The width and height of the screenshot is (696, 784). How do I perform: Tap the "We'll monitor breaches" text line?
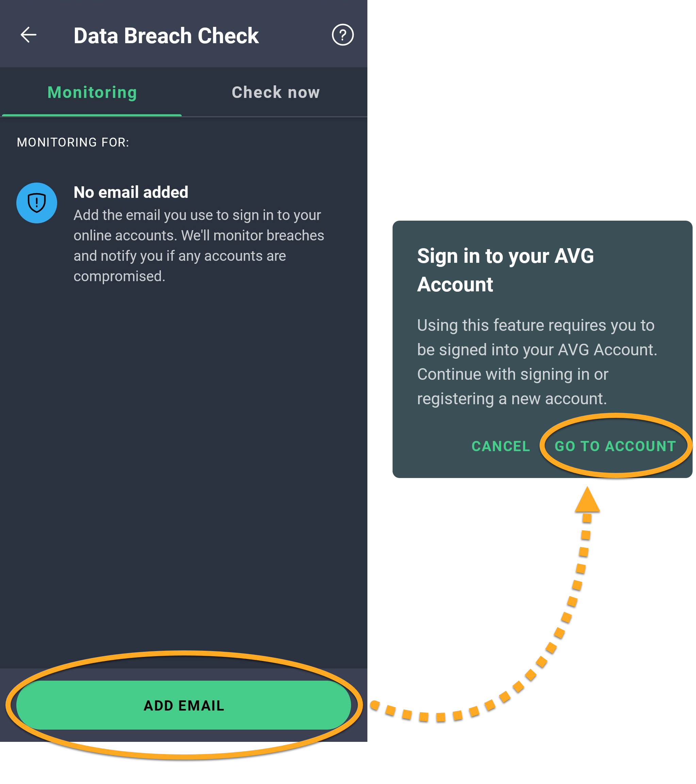coord(252,236)
